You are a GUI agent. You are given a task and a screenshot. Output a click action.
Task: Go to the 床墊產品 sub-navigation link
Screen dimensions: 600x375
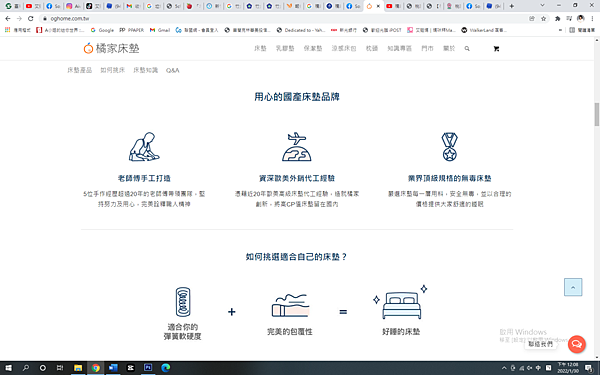tap(80, 70)
